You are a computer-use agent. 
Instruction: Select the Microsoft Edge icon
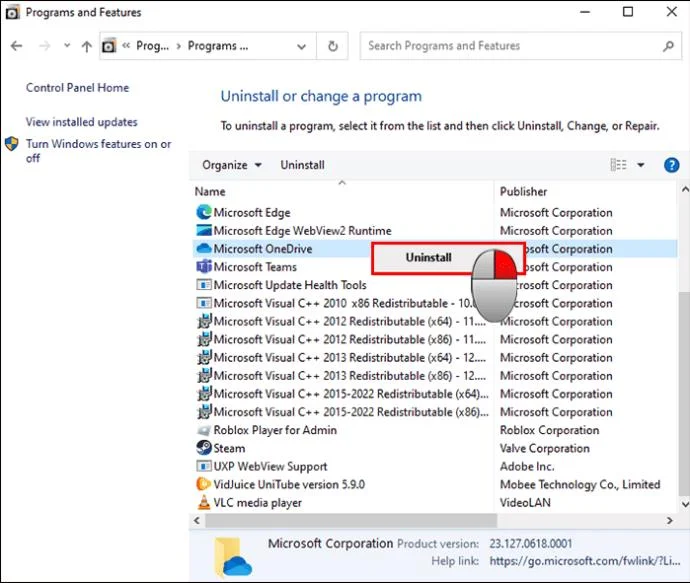pyautogui.click(x=204, y=213)
